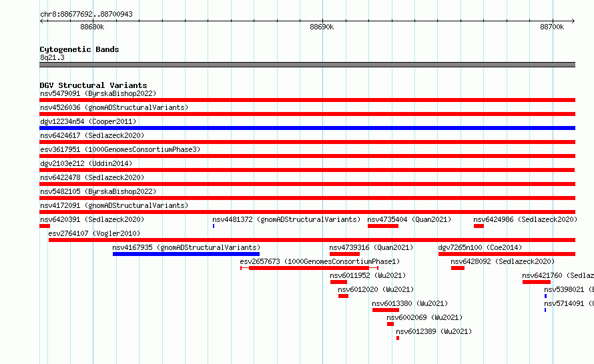Click the nsv6012389 (Wu2021) label
The width and height of the screenshot is (594, 364).
[x=434, y=331]
